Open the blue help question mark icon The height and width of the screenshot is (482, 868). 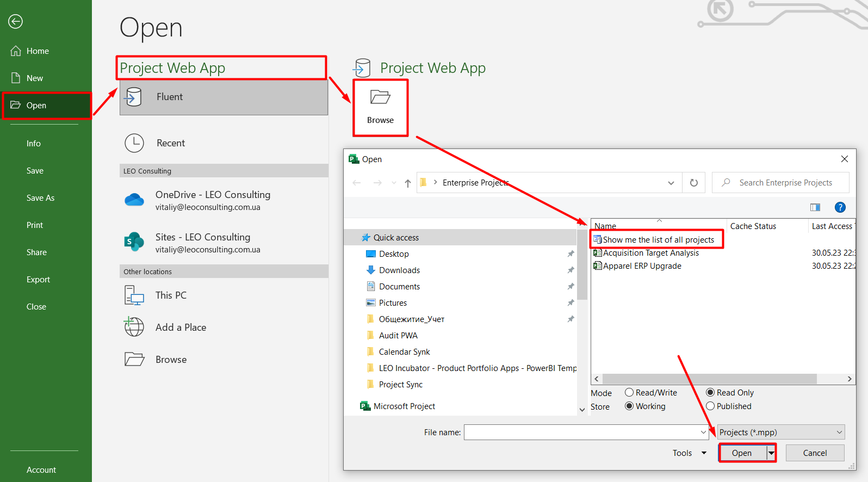click(840, 207)
